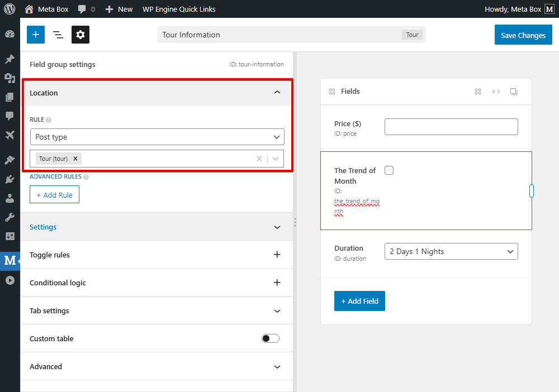Viewport: 559px width, 392px height.
Task: Open the Duration dropdown
Action: pos(451,251)
